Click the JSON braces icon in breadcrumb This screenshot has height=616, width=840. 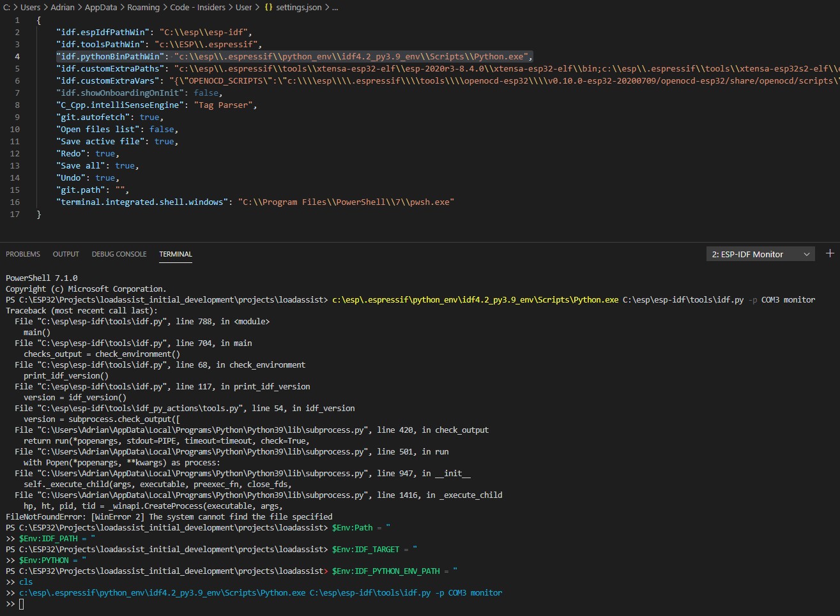[268, 7]
